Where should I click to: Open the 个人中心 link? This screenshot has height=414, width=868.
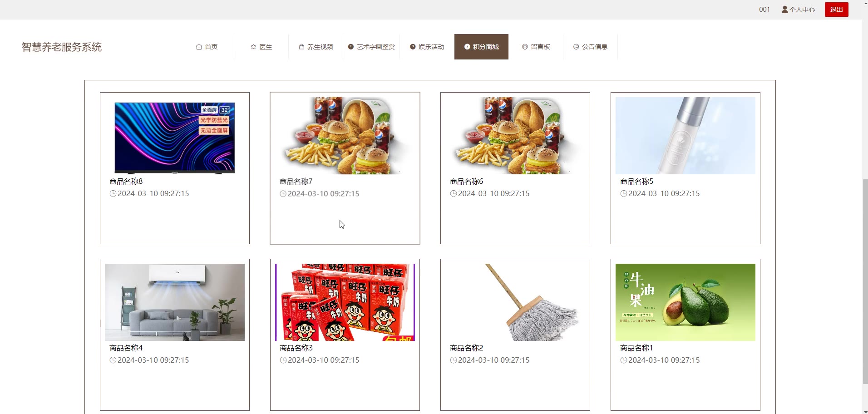click(x=802, y=10)
